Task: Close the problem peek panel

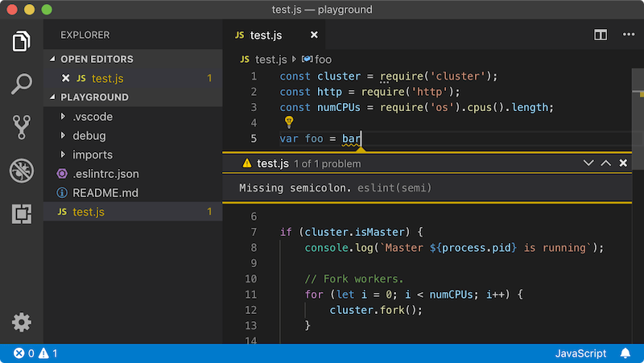Action: point(623,163)
